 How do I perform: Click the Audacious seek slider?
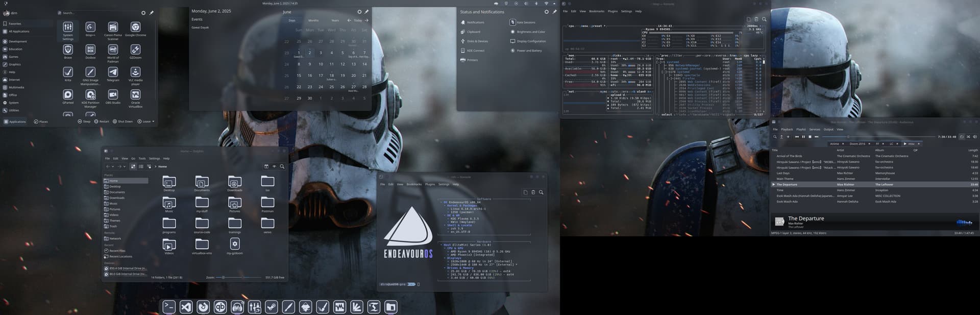(878, 137)
